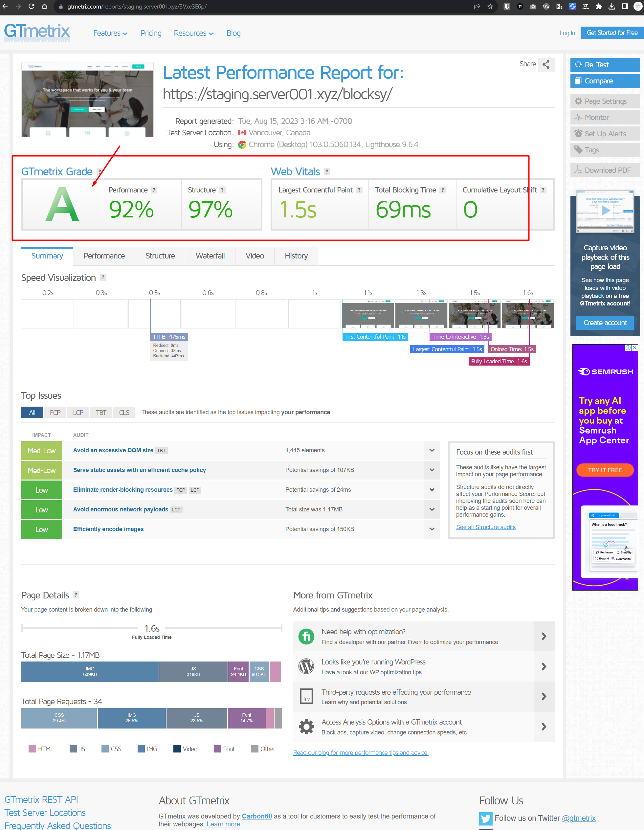Open the running WordPress tips arrow
Image resolution: width=644 pixels, height=830 pixels.
[x=544, y=666]
